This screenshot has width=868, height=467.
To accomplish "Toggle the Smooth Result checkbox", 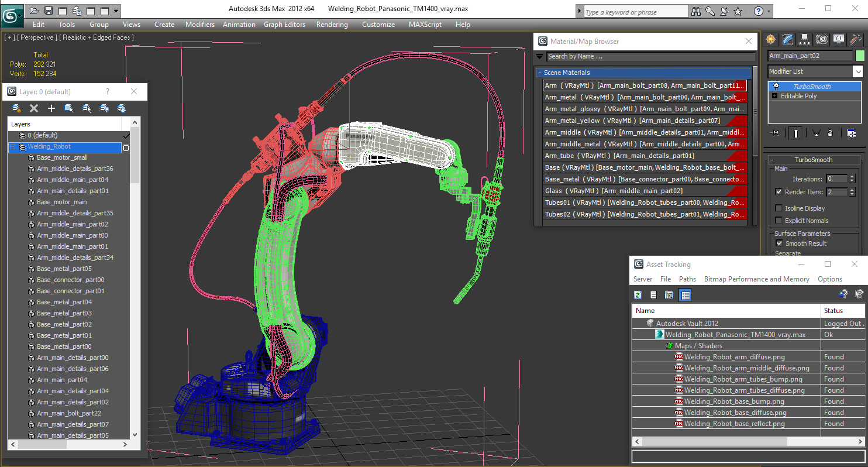I will click(x=779, y=243).
